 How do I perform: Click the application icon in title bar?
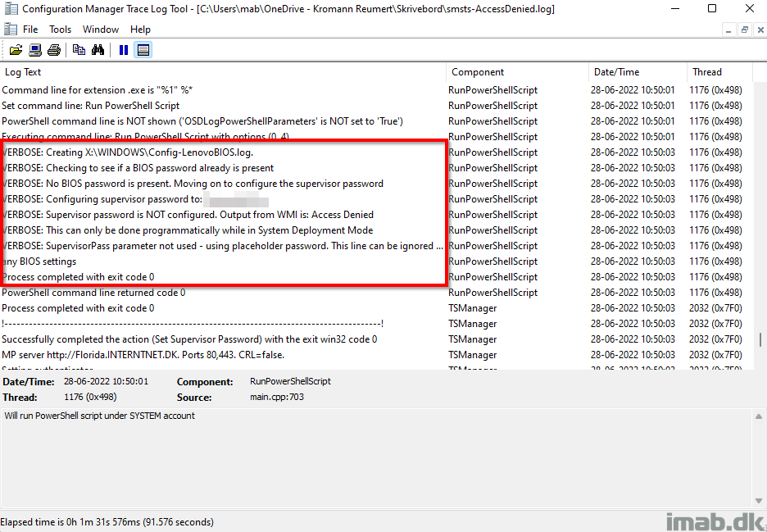[x=11, y=9]
